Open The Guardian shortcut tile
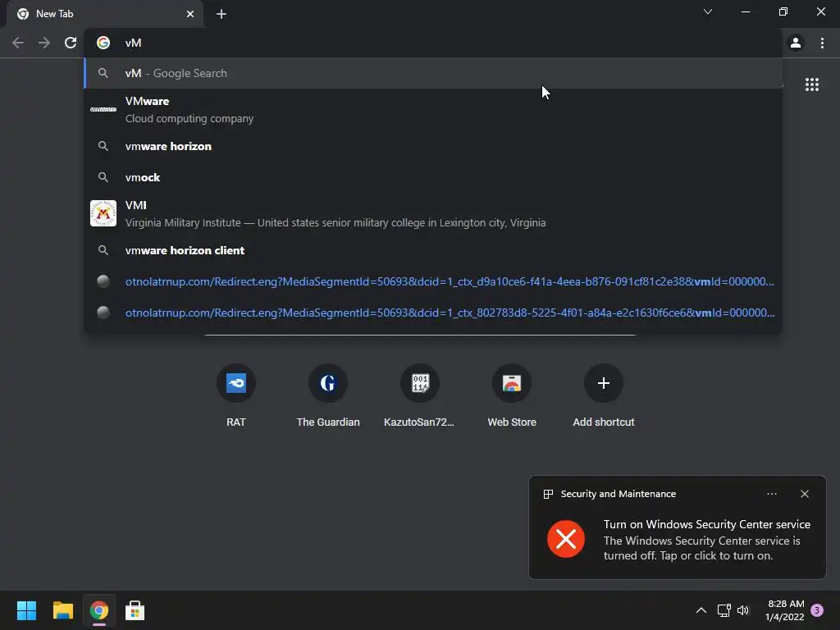Image resolution: width=840 pixels, height=630 pixels. tap(328, 395)
